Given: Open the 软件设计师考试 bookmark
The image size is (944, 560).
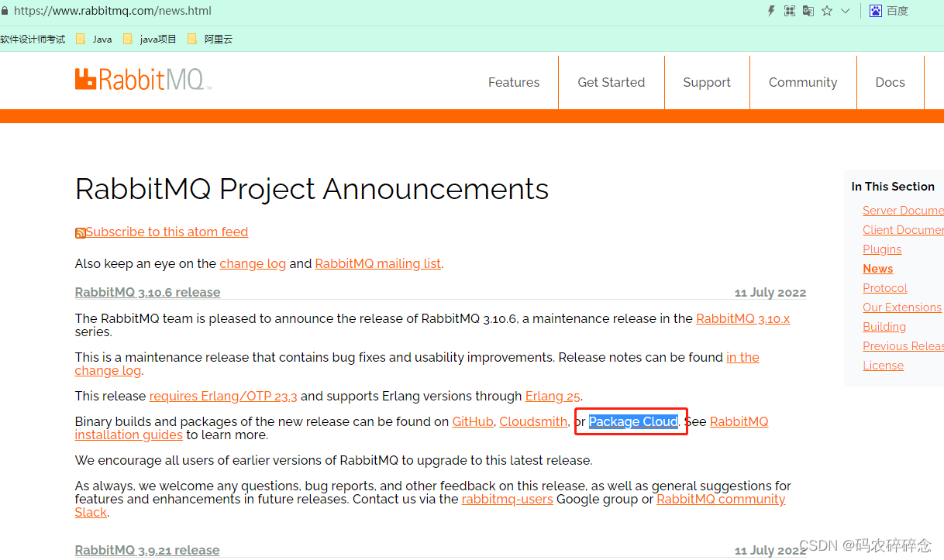Looking at the screenshot, I should (33, 39).
